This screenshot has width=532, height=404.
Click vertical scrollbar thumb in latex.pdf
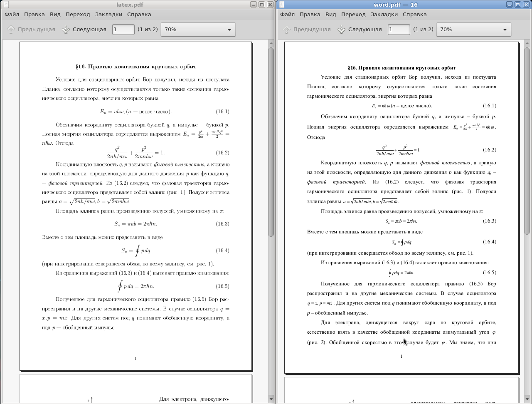click(x=271, y=141)
